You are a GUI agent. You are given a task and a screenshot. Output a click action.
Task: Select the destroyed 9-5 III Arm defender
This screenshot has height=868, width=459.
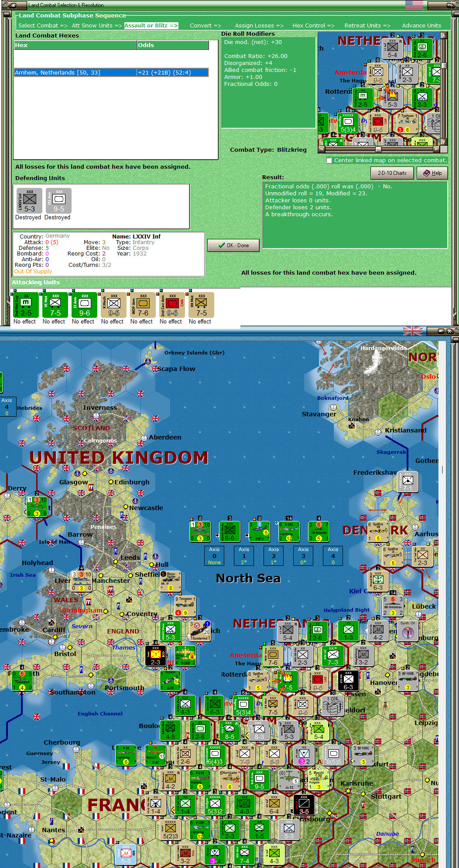pos(58,201)
